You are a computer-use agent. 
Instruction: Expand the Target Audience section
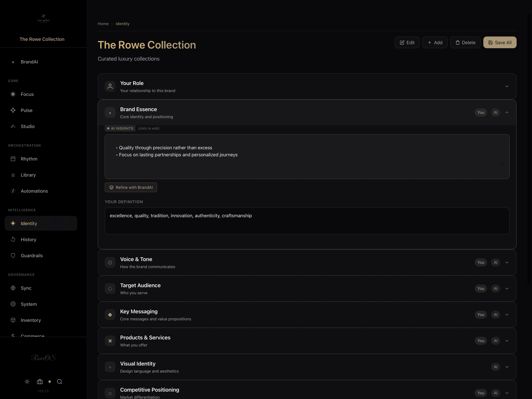pos(507,289)
